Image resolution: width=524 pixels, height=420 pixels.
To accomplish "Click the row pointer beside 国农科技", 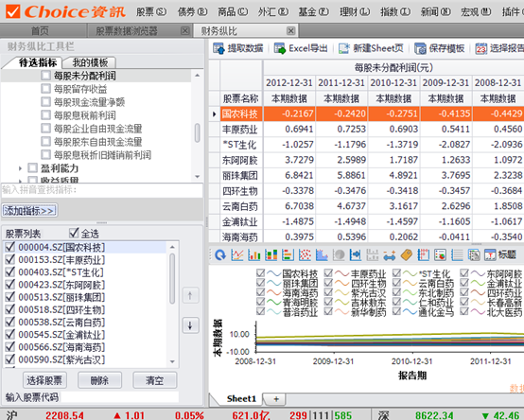I will pos(214,114).
